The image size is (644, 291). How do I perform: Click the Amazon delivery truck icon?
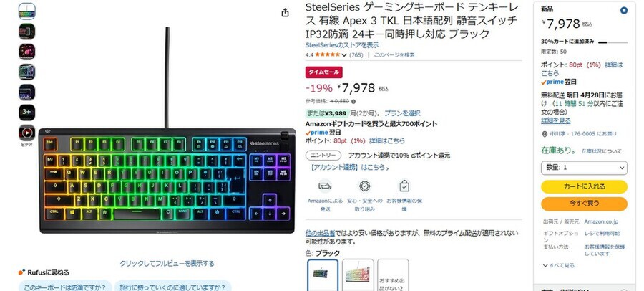(x=325, y=186)
